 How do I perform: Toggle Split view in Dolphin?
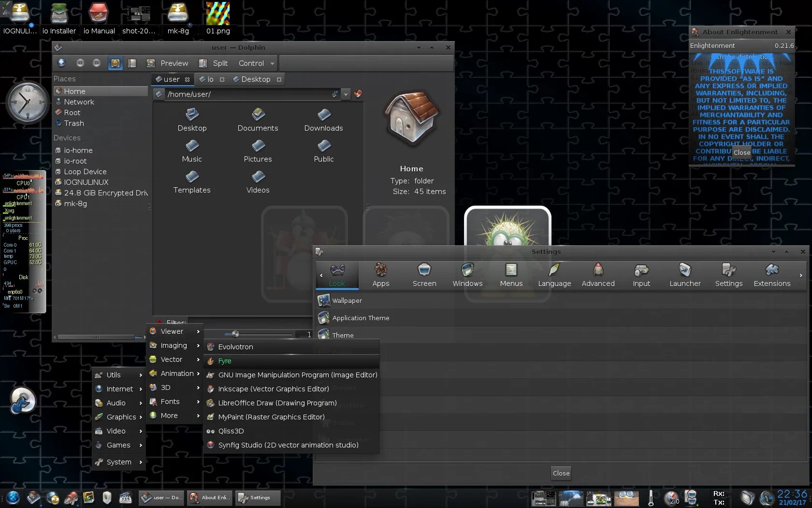coord(213,63)
